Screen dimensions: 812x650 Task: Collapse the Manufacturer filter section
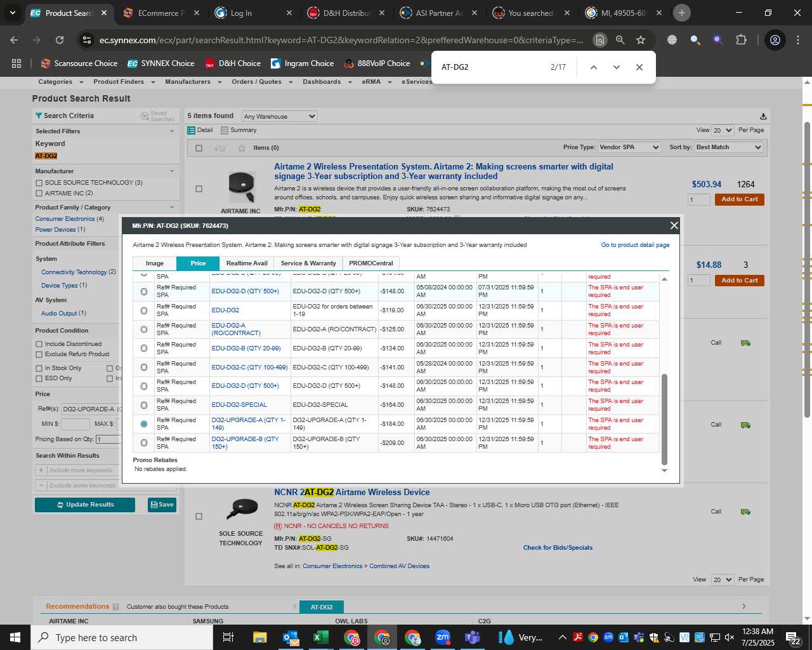pyautogui.click(x=172, y=171)
